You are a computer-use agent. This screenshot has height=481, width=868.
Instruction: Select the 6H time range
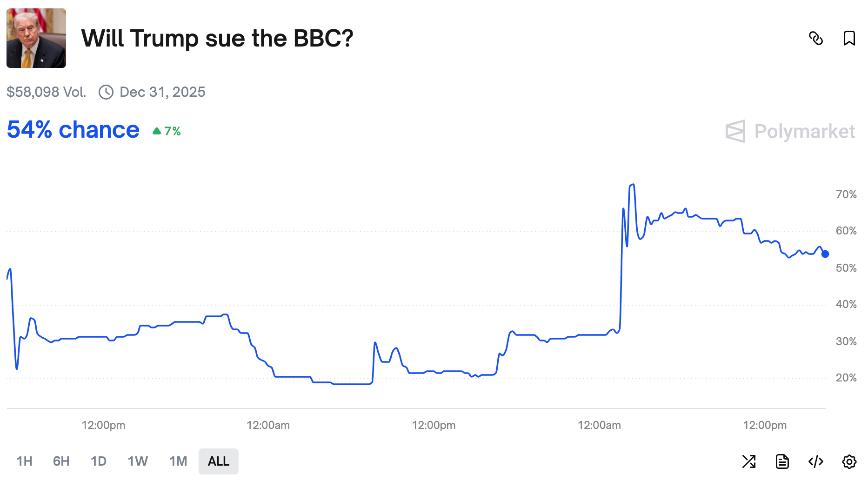point(61,461)
